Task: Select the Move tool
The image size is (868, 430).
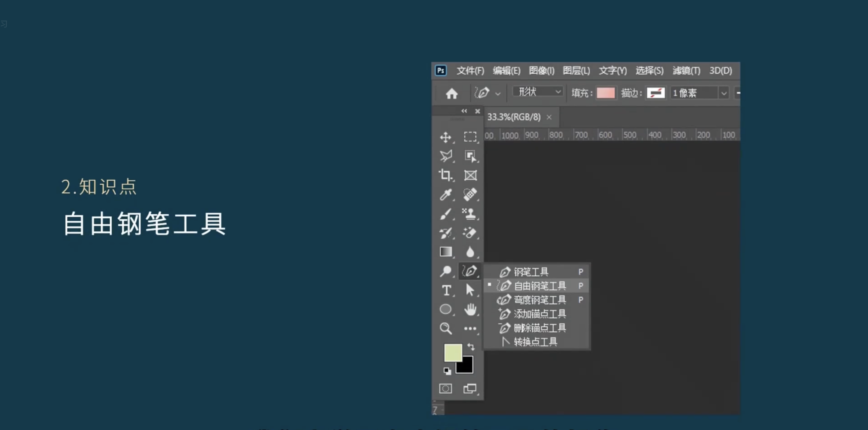Action: point(446,137)
